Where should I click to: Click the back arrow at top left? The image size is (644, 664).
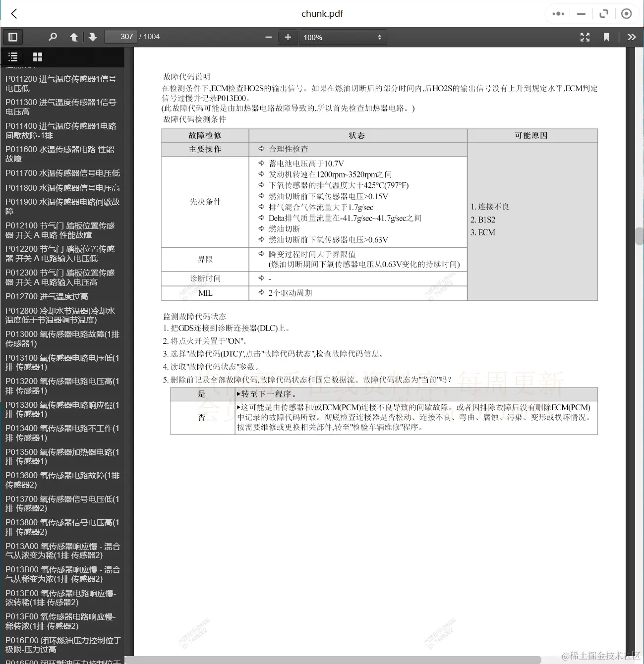(13, 13)
